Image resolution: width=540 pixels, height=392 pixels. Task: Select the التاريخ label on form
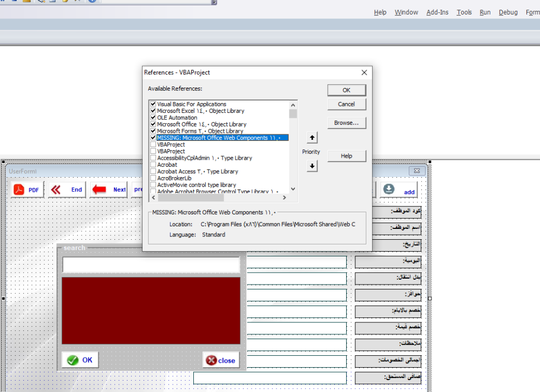[397, 245]
